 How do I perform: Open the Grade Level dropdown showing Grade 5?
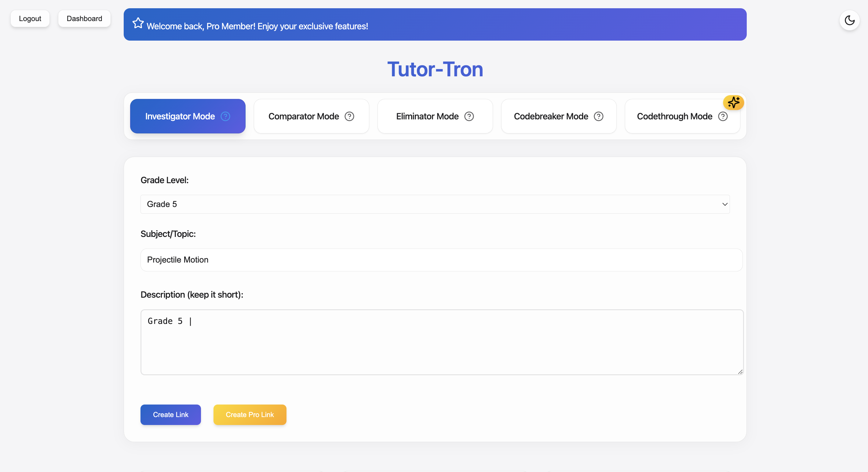click(x=435, y=204)
